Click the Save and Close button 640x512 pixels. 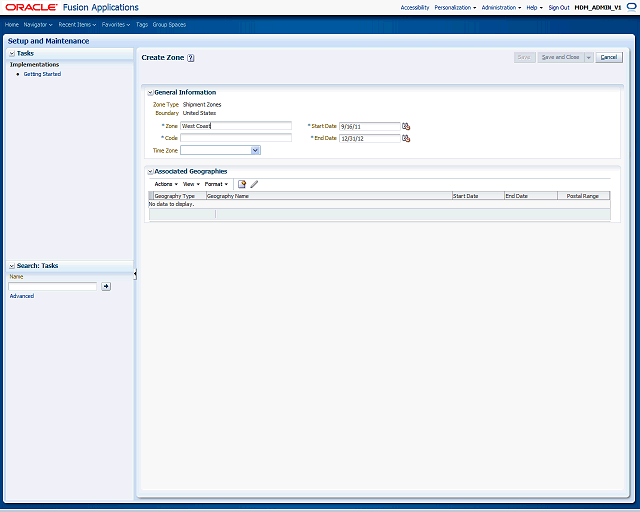tap(560, 58)
